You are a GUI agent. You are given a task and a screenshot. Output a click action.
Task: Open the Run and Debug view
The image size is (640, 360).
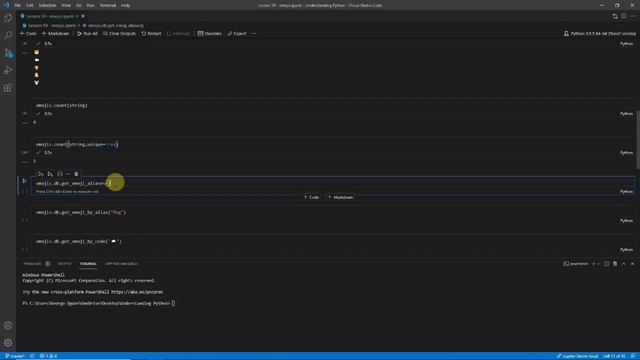[x=8, y=70]
